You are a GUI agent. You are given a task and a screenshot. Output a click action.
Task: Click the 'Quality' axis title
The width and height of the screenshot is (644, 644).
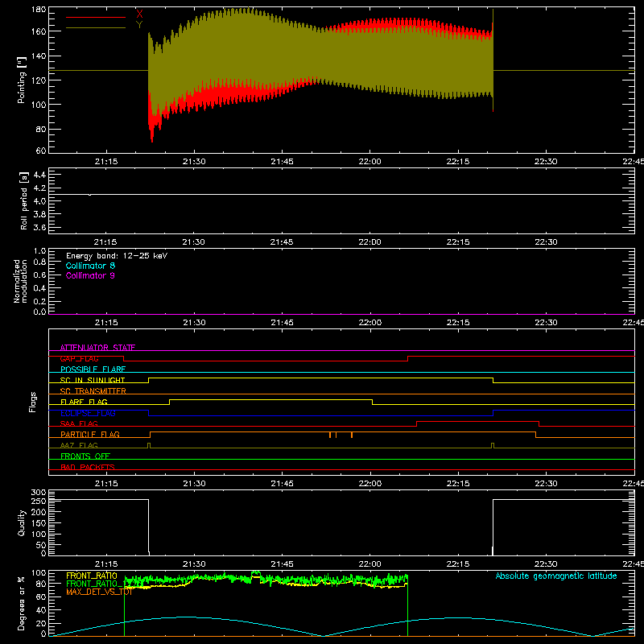[22, 523]
